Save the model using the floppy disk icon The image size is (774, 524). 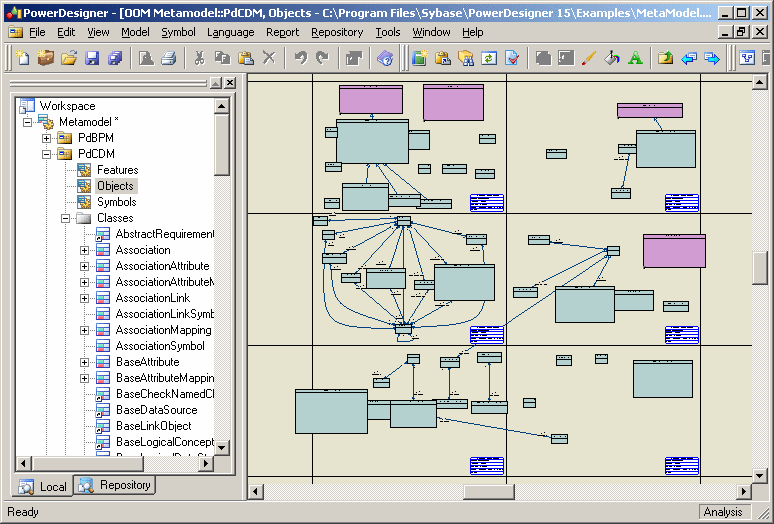(92, 58)
